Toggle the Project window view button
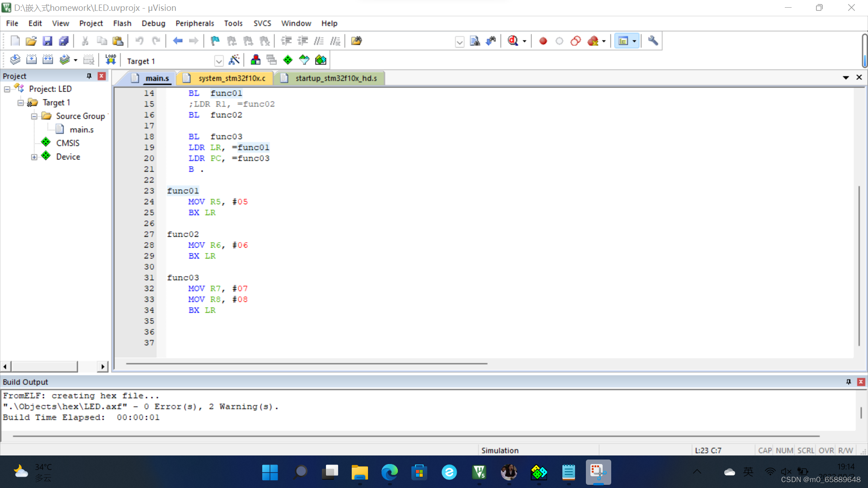The height and width of the screenshot is (488, 868). coord(623,41)
